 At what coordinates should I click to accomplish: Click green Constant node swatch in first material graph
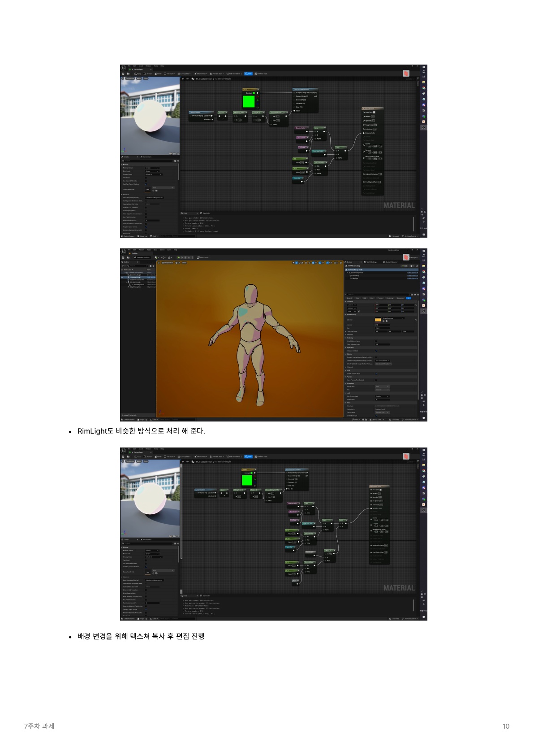[249, 101]
